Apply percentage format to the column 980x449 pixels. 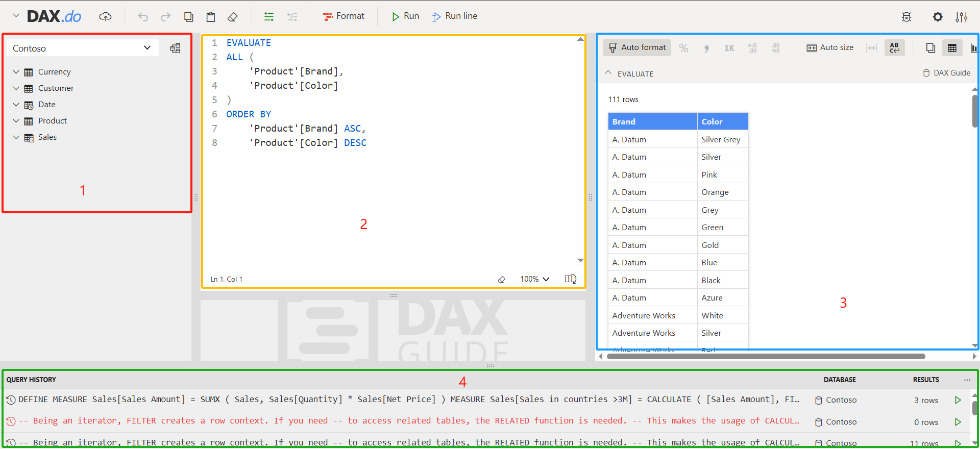pos(683,48)
